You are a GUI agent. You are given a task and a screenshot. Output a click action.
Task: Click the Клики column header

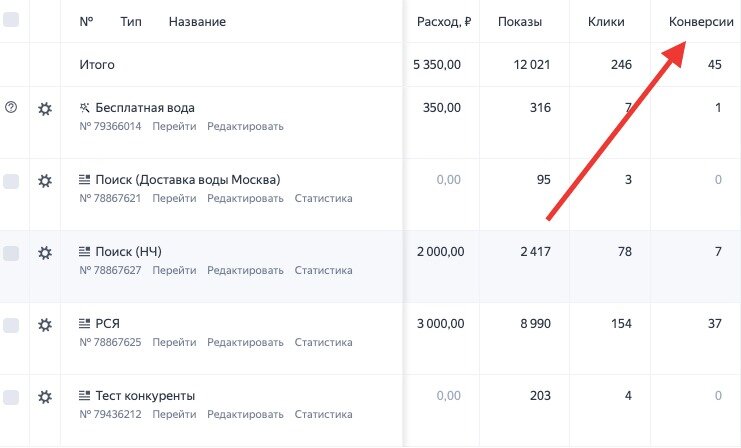click(607, 22)
